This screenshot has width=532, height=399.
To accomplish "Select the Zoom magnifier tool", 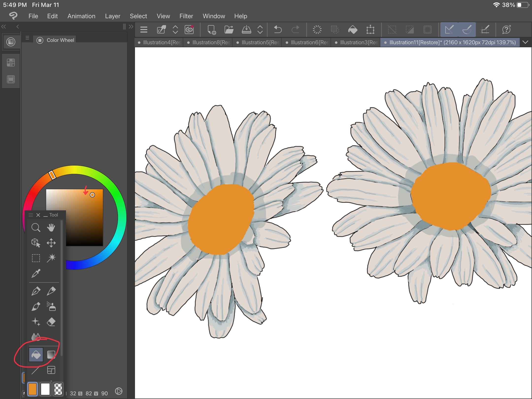I will pos(36,228).
